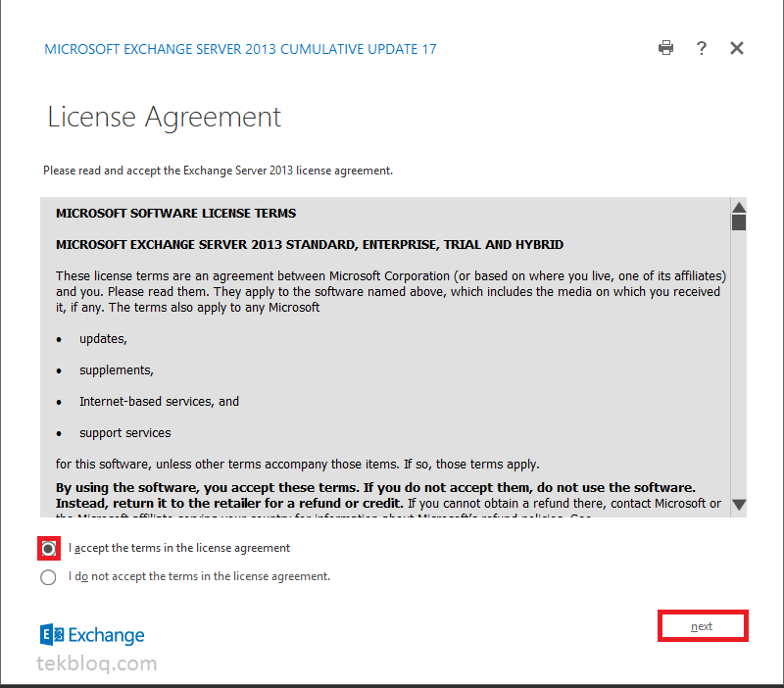Click the scroll up arrow in license text
Viewport: 784px width, 688px height.
coord(739,207)
